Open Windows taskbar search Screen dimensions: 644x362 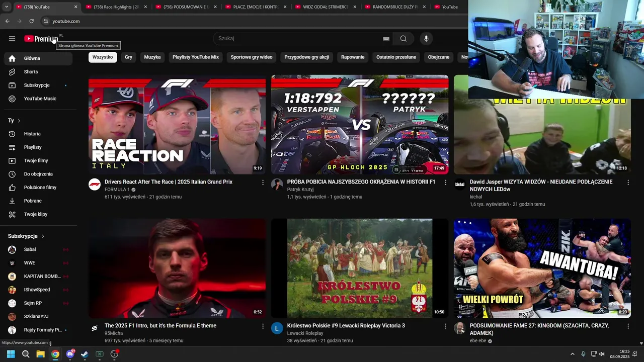[26, 354]
